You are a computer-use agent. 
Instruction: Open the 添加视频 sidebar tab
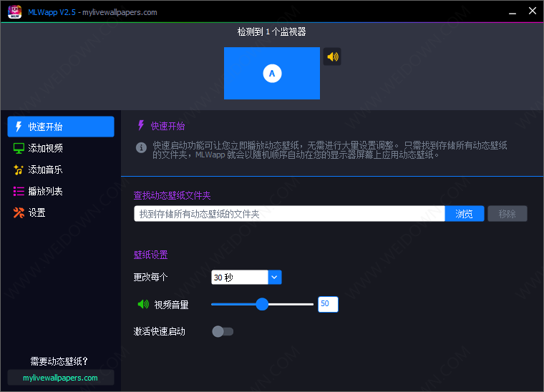pos(61,148)
